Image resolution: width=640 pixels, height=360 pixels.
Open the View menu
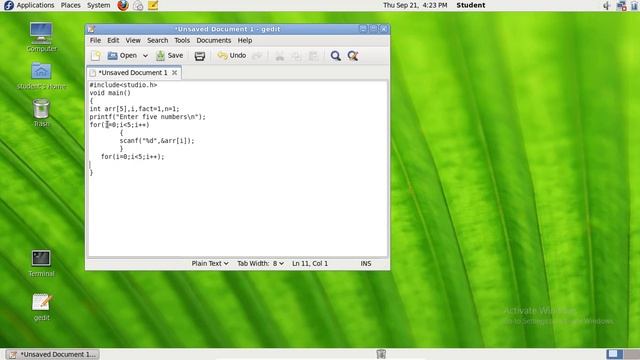[x=133, y=40]
